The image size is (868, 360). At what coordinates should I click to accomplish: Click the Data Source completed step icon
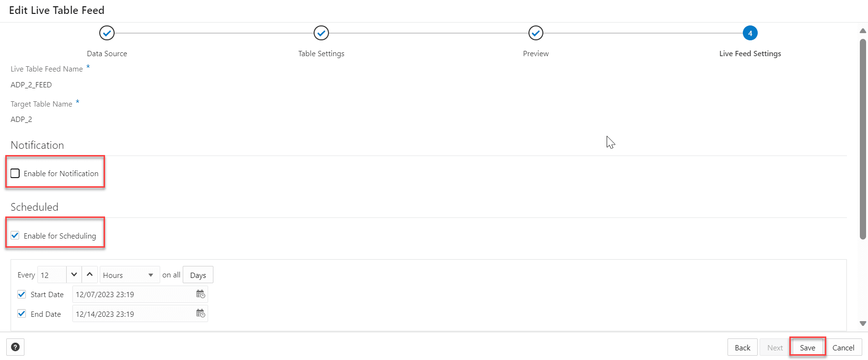(x=106, y=33)
